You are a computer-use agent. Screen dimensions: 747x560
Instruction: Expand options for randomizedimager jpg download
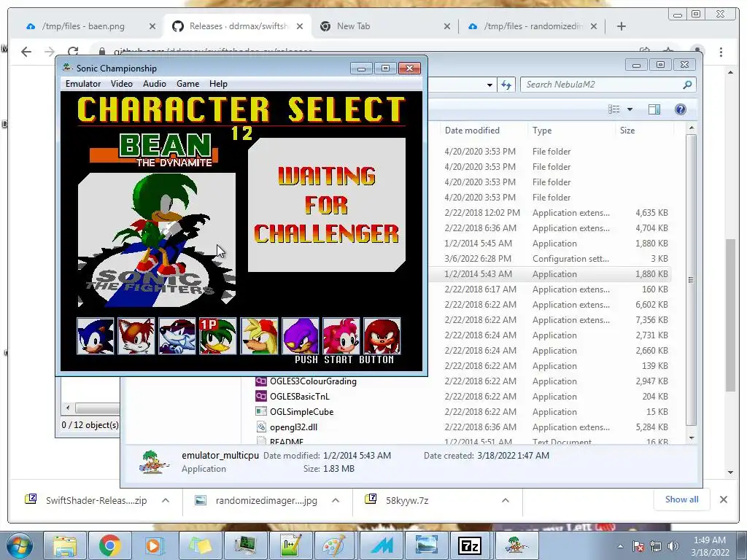(x=336, y=500)
